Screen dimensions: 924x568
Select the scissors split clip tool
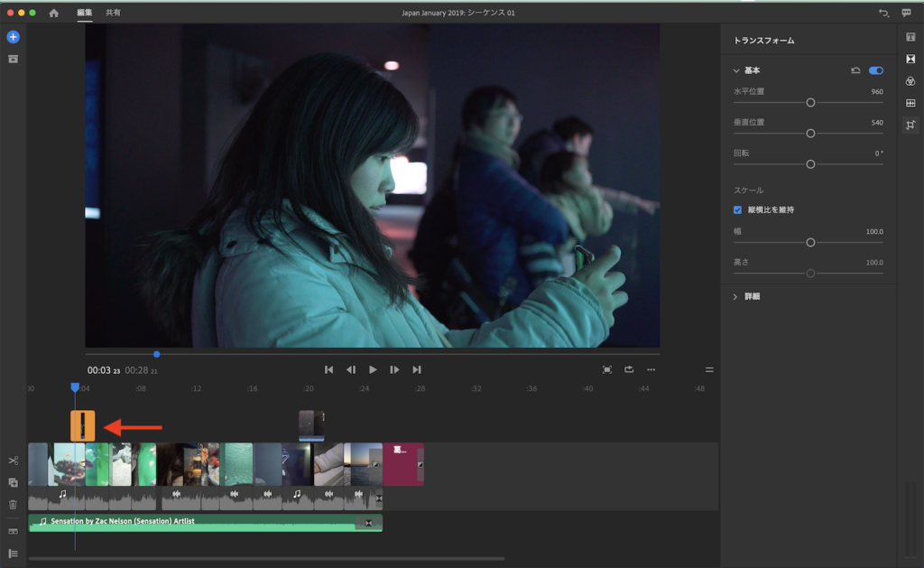tap(13, 461)
